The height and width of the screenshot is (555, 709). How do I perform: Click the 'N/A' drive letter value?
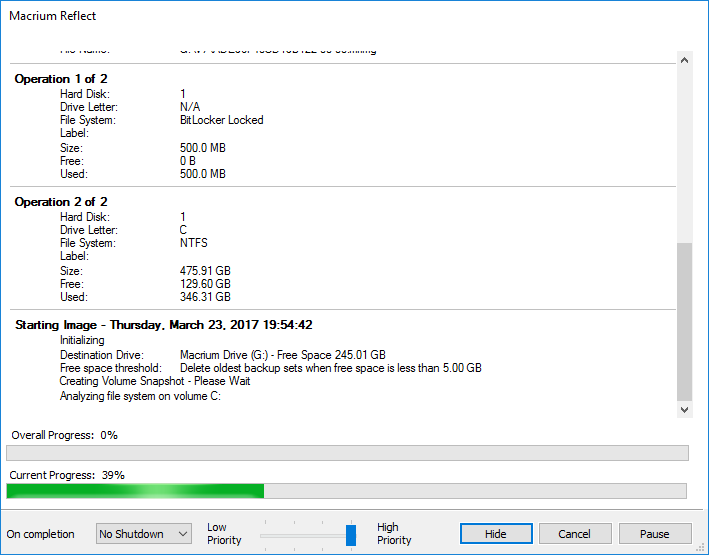click(190, 107)
